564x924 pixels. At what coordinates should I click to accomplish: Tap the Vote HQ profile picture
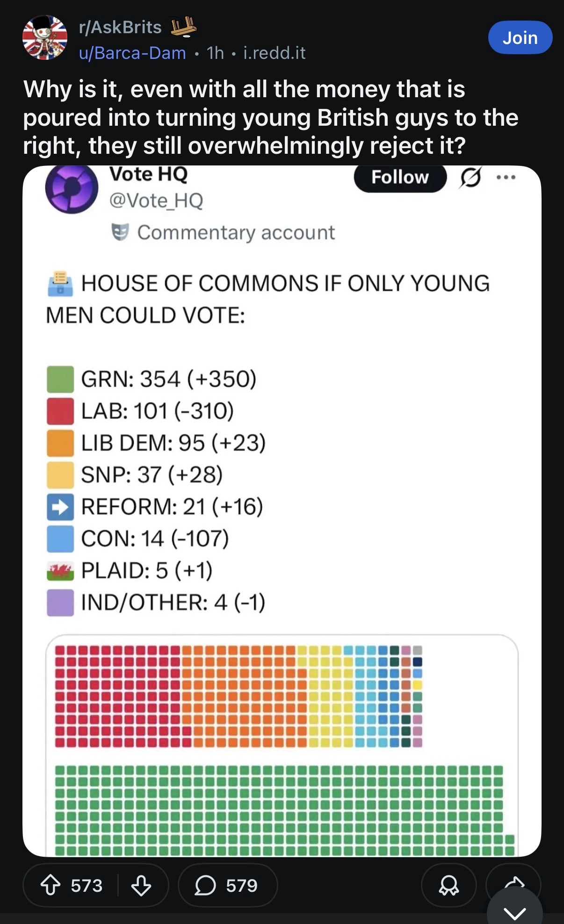pos(72,188)
